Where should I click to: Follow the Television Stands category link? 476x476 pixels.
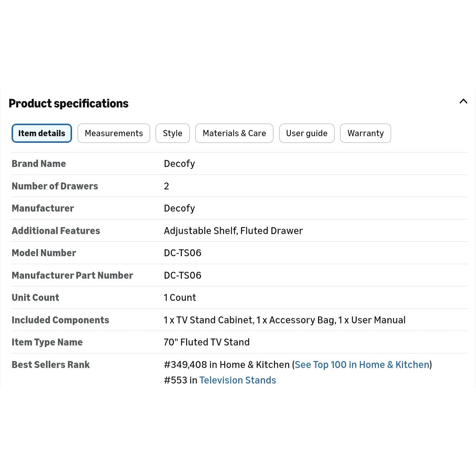[238, 380]
